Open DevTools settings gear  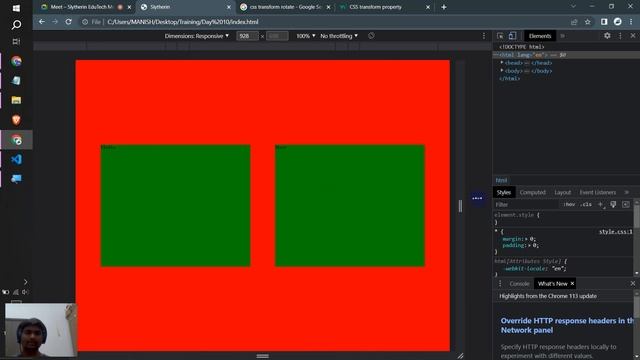[x=607, y=36]
